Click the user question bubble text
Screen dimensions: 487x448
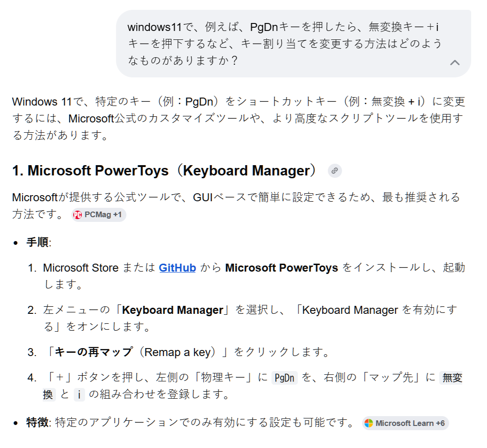284,44
